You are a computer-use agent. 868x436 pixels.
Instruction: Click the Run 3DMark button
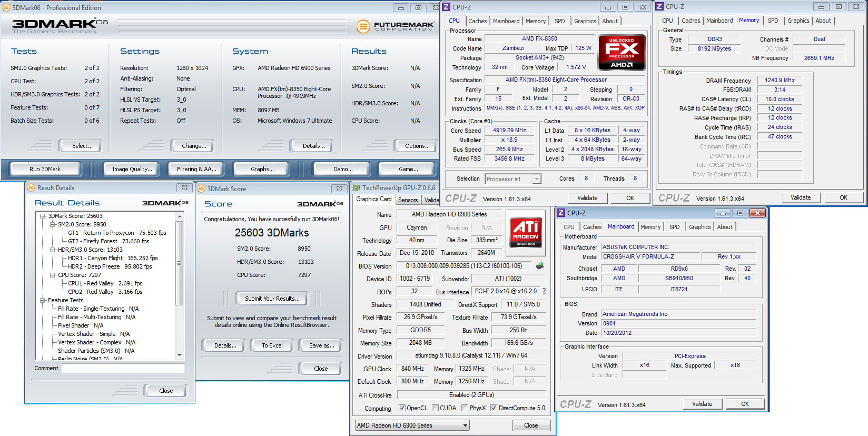click(x=45, y=169)
